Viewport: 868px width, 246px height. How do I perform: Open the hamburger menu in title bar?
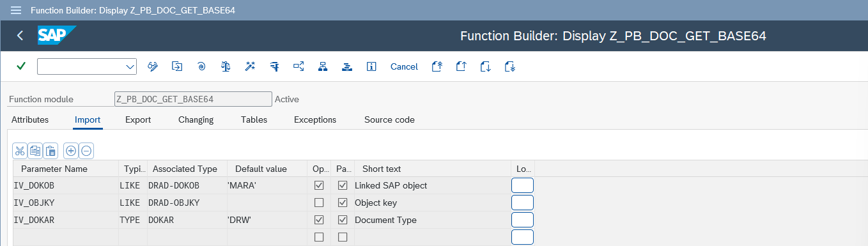coord(16,11)
